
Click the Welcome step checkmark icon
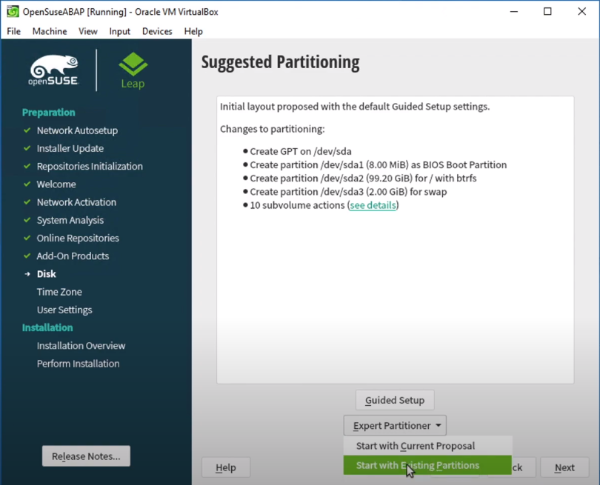tap(27, 184)
